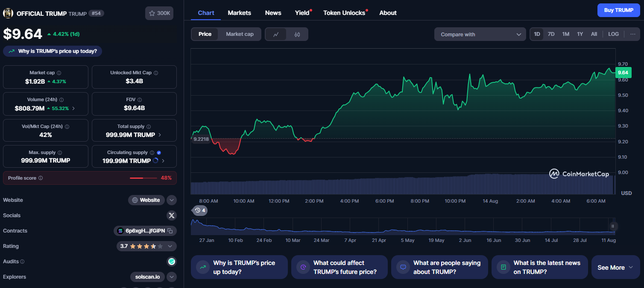Click the Profile score info icon
The height and width of the screenshot is (288, 644).
click(41, 178)
